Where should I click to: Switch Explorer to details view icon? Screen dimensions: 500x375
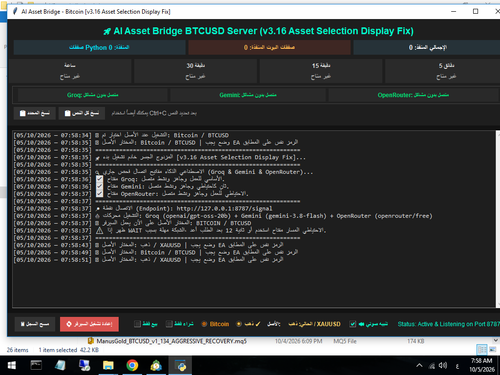point(482,350)
